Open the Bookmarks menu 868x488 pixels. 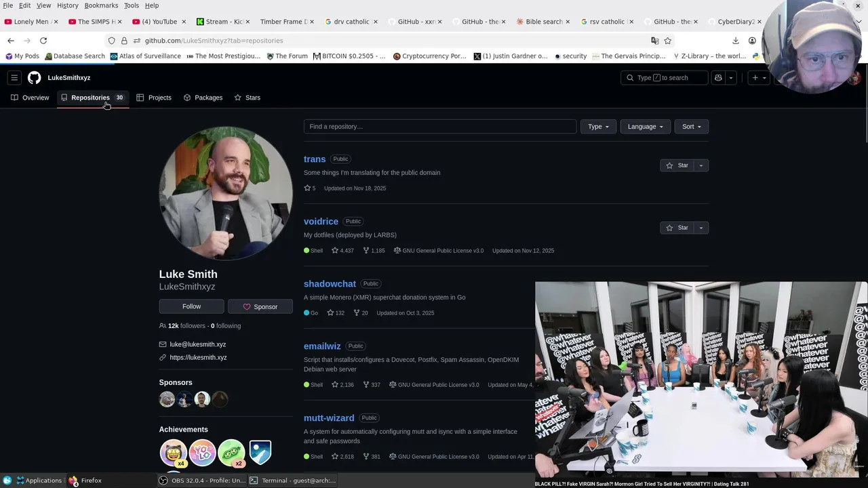click(101, 5)
